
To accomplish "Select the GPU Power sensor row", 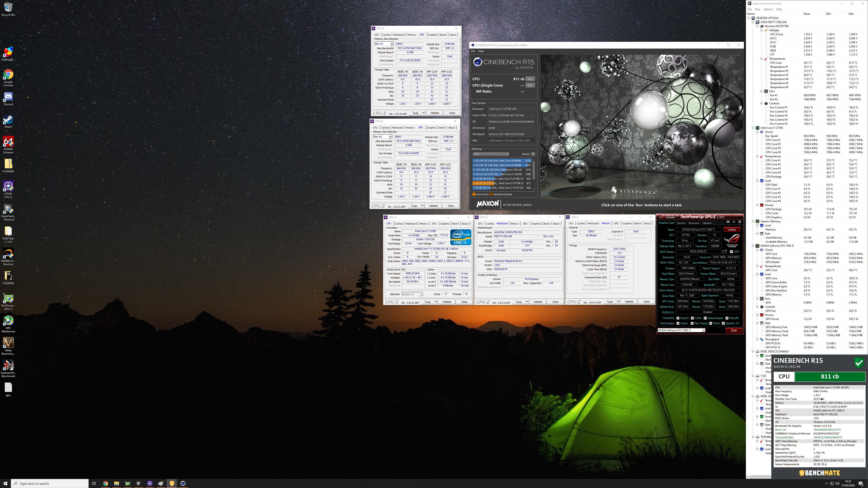I will click(807, 319).
